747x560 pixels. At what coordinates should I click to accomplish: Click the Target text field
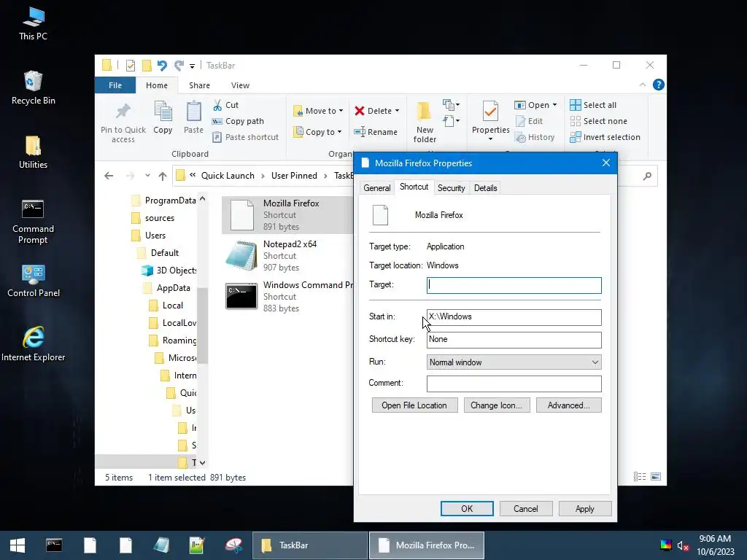514,285
